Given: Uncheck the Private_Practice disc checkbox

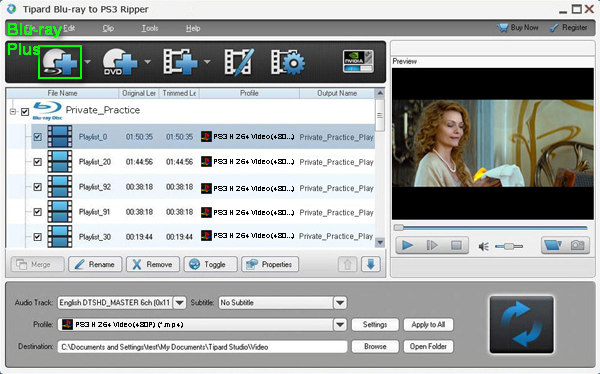Looking at the screenshot, I should [x=25, y=112].
